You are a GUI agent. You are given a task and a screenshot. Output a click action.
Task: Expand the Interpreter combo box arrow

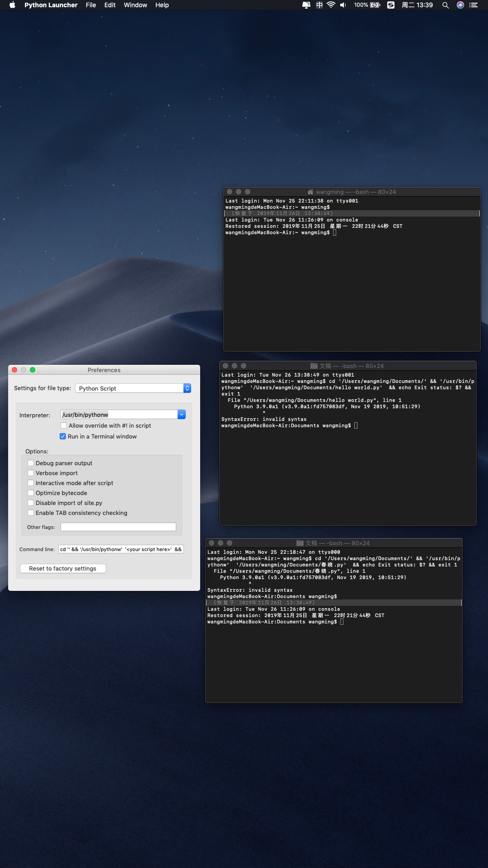point(182,415)
